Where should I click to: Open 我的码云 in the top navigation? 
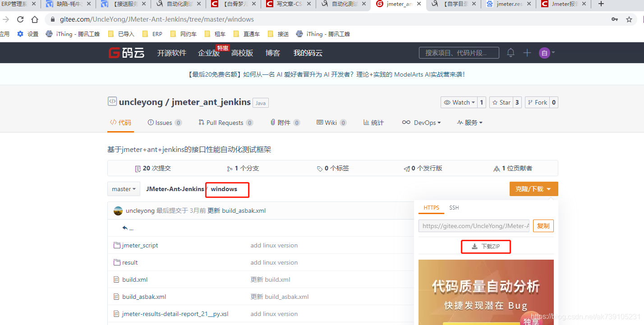(308, 53)
